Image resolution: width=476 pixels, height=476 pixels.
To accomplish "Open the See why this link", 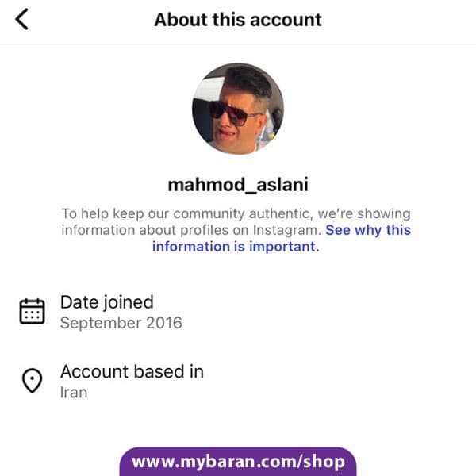I will (x=368, y=230).
